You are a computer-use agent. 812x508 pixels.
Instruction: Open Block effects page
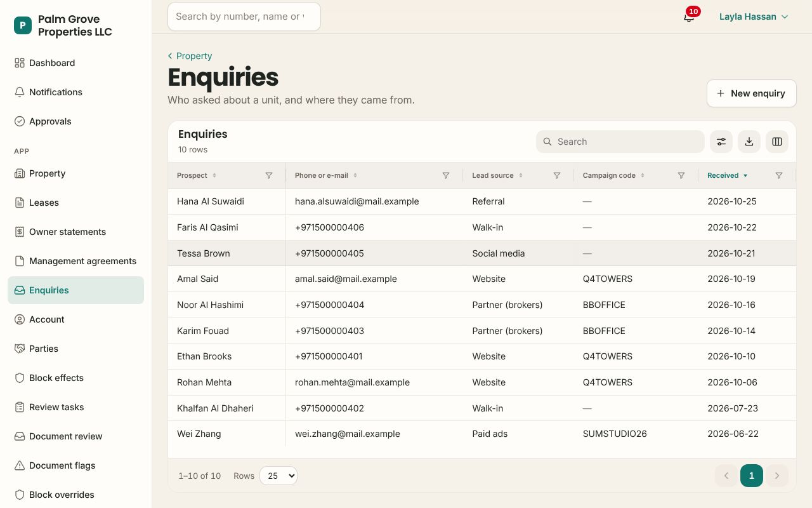click(76, 378)
